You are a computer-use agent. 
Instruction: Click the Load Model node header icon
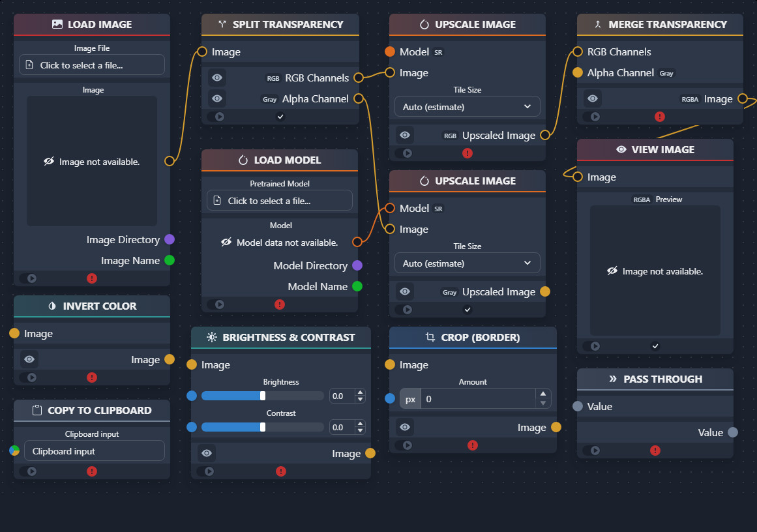tap(243, 160)
